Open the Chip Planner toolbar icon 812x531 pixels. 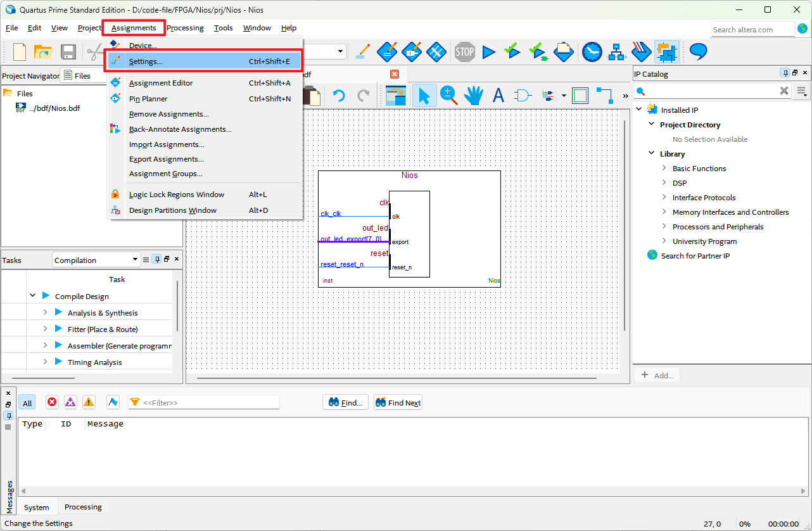pyautogui.click(x=436, y=51)
